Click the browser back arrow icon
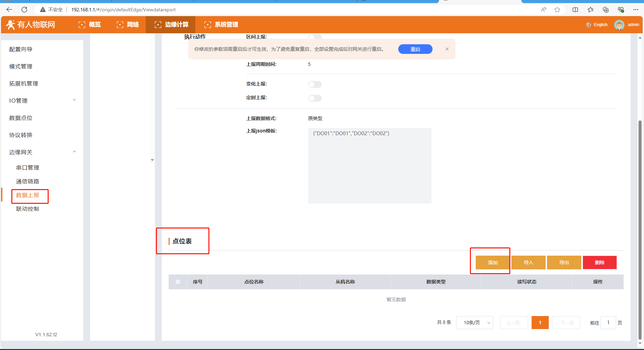Screen dimensions: 644x350 click(9, 10)
